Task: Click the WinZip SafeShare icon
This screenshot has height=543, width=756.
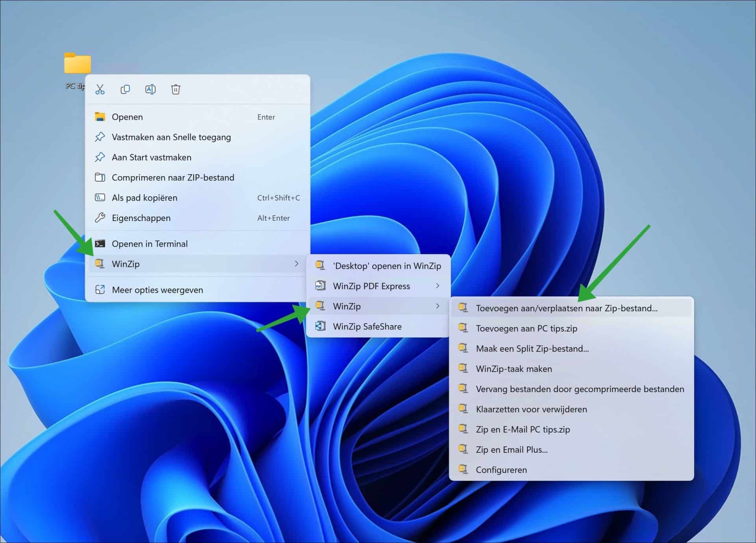Action: pos(321,326)
